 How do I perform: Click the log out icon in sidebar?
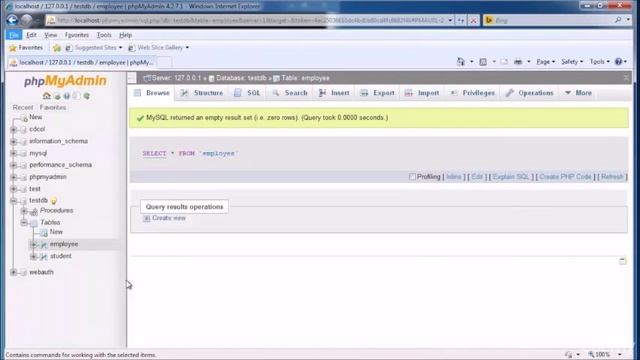tap(57, 96)
